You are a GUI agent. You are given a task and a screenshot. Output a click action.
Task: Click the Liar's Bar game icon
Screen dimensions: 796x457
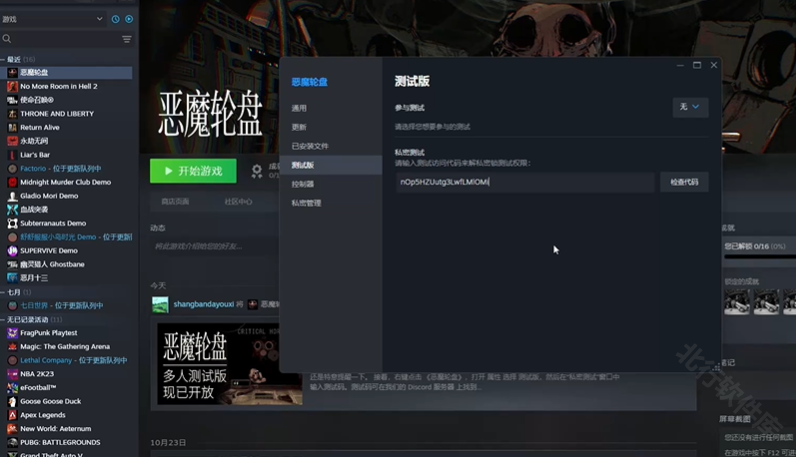(12, 155)
